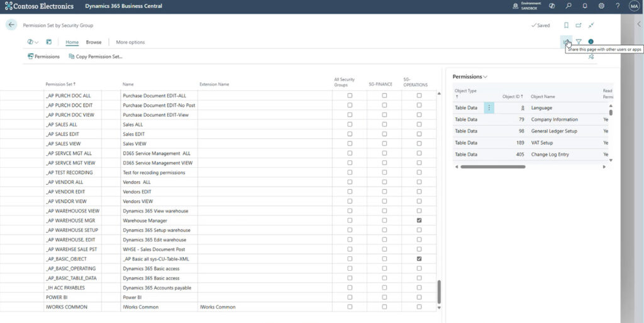The image size is (644, 323).
Task: Select the _AP VENDOR ALL permission set cell
Action: tap(72, 182)
